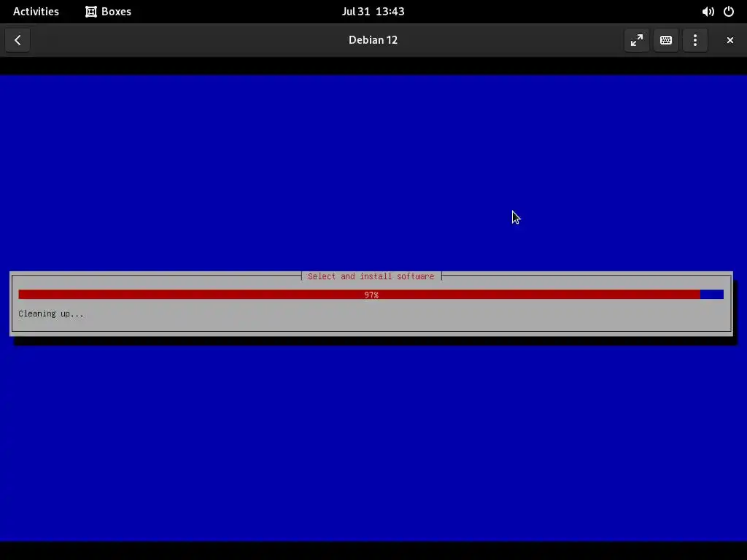The height and width of the screenshot is (560, 747).
Task: Click the volume icon in the top bar
Action: point(708,12)
